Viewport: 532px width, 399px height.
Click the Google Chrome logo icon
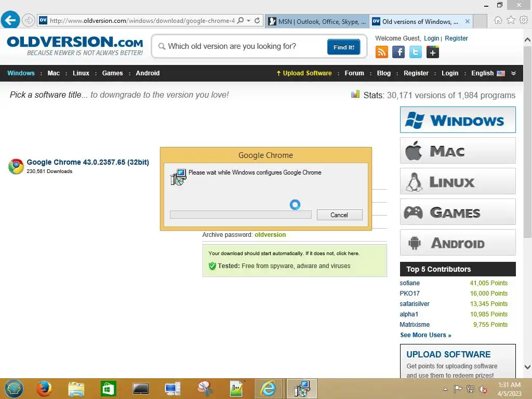coord(16,166)
